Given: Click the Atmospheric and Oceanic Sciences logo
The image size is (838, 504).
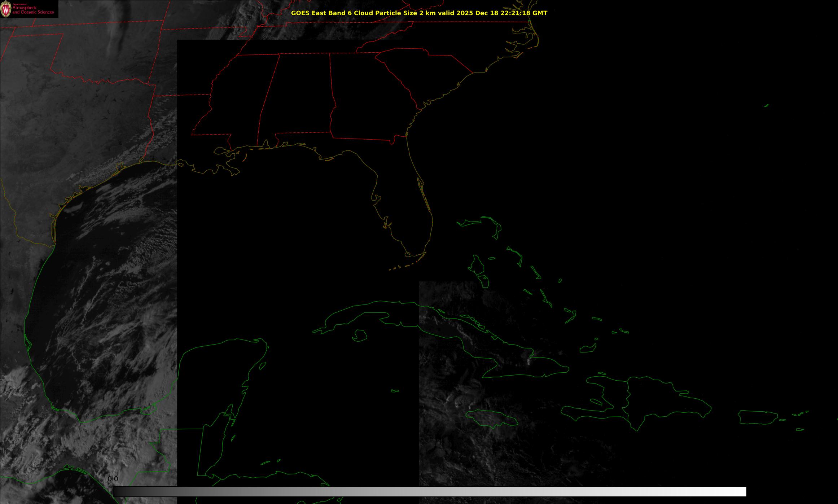Looking at the screenshot, I should click(29, 9).
